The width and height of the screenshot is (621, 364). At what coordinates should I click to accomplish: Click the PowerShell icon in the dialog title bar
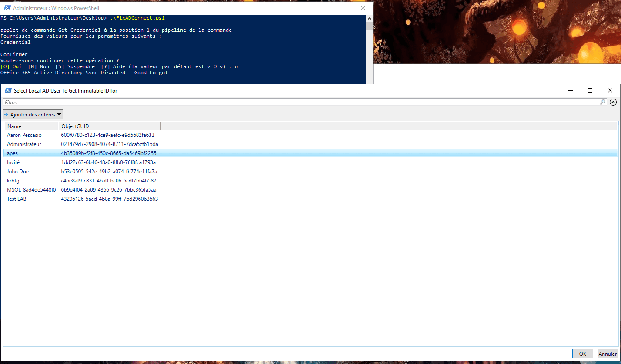point(8,90)
